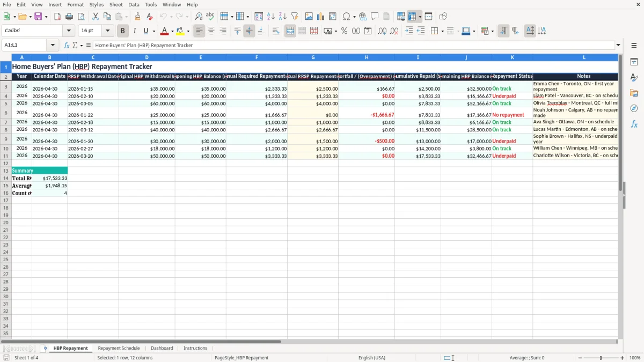Add a decimal place
The height and width of the screenshot is (362, 644).
[x=382, y=31]
